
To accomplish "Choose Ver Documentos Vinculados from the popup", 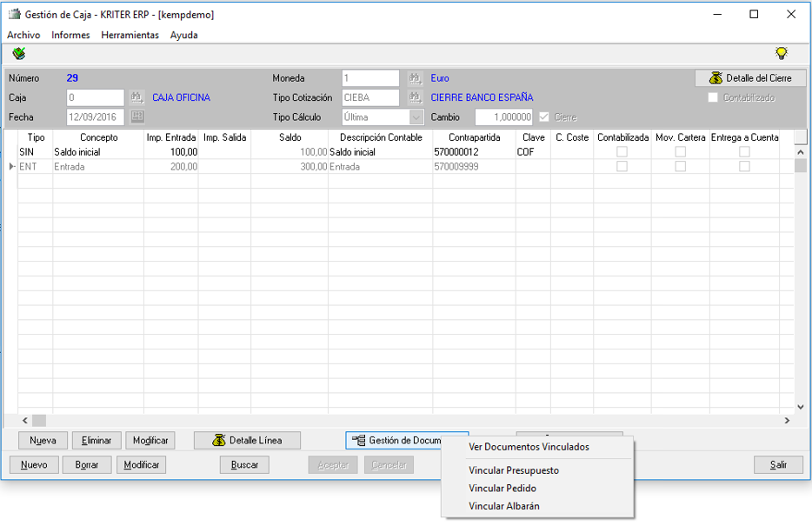I will tap(537, 447).
